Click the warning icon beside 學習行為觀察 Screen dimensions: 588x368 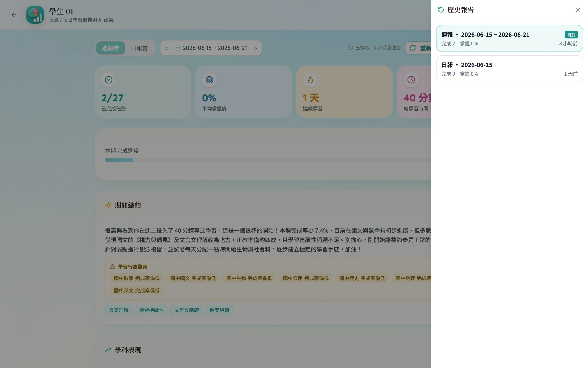point(112,267)
